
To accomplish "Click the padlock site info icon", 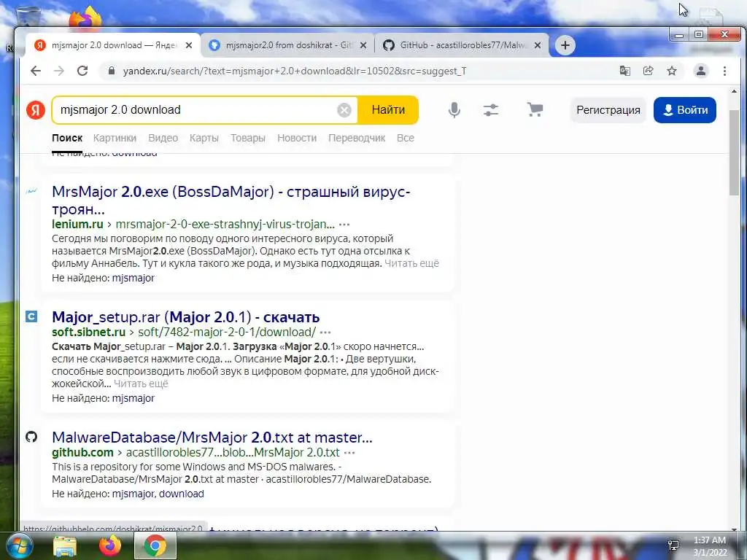I will tap(112, 71).
